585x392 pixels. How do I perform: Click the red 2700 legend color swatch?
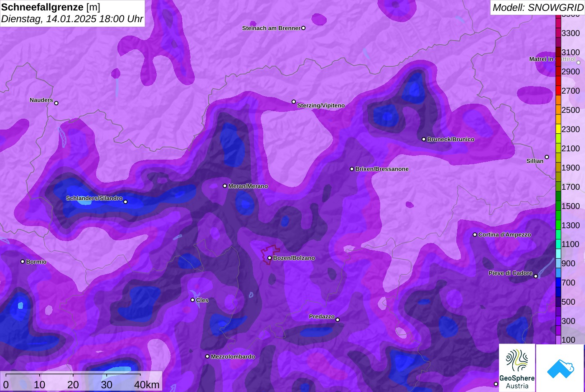click(558, 91)
